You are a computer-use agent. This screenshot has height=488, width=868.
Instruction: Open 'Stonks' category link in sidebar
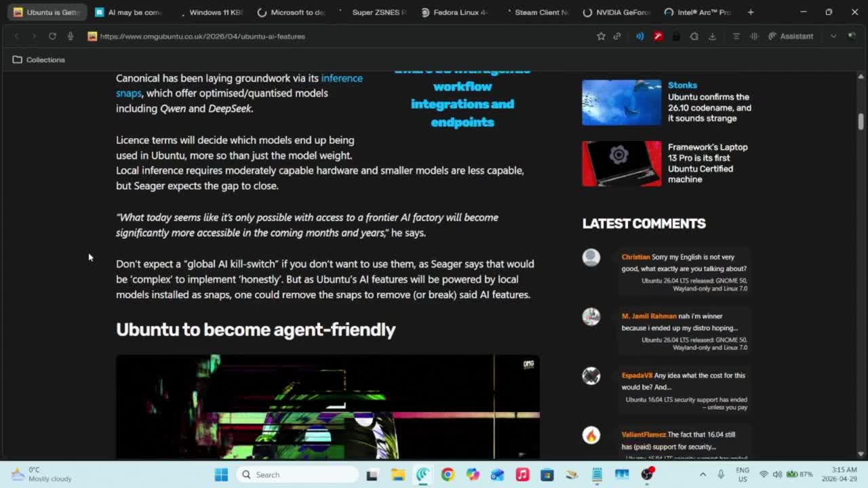click(682, 85)
